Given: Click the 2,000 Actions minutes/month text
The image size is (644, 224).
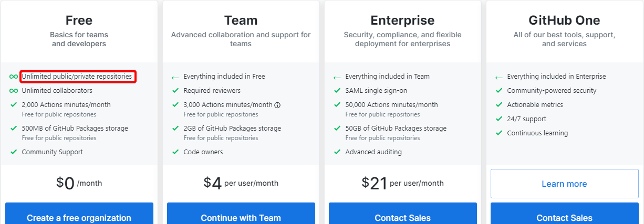Looking at the screenshot, I should 66,105.
